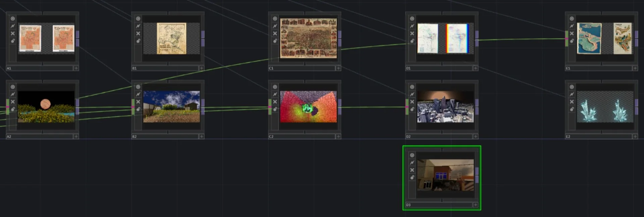Toggle the viewer flag circle on node D3
The width and height of the screenshot is (644, 217).
coord(412,155)
